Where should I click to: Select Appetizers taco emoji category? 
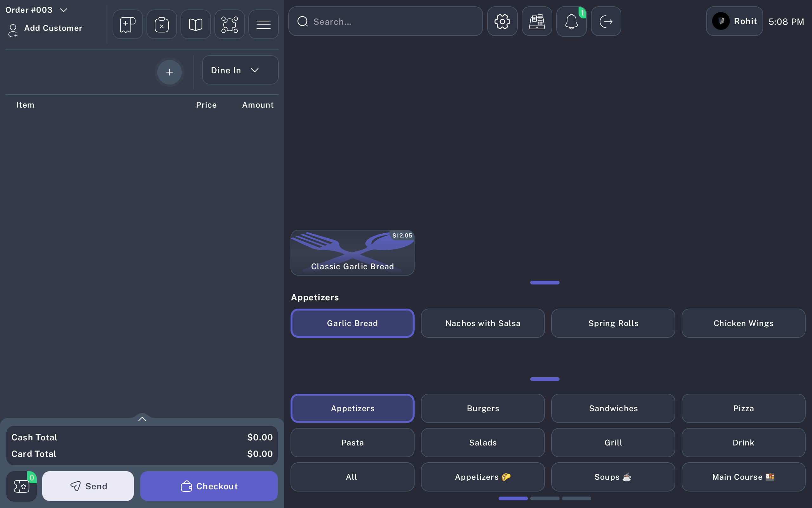tap(483, 477)
